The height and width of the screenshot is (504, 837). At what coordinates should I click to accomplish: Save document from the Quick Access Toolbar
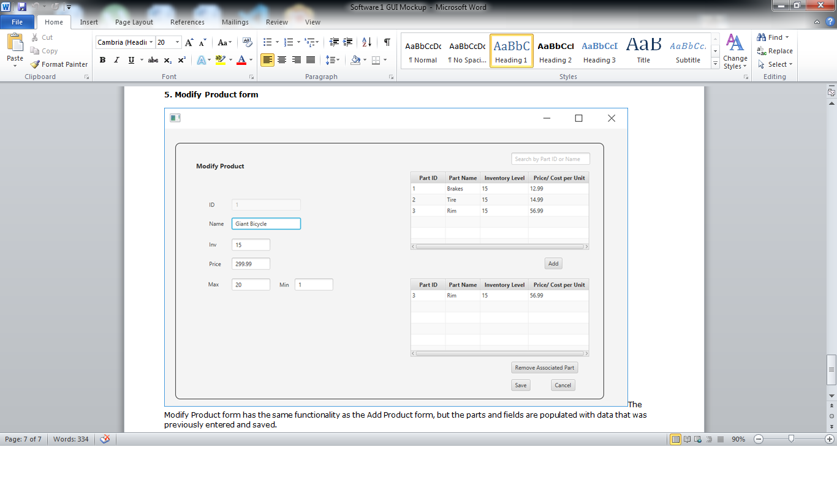pyautogui.click(x=21, y=7)
